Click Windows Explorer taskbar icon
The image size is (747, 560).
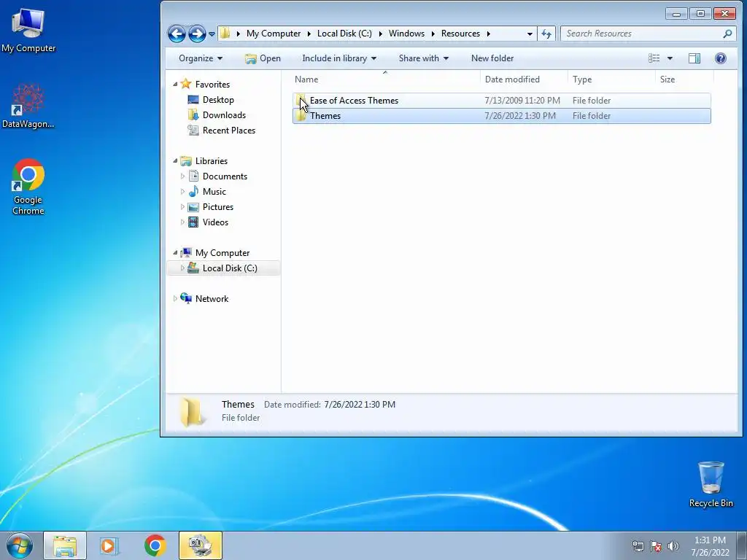(65, 545)
